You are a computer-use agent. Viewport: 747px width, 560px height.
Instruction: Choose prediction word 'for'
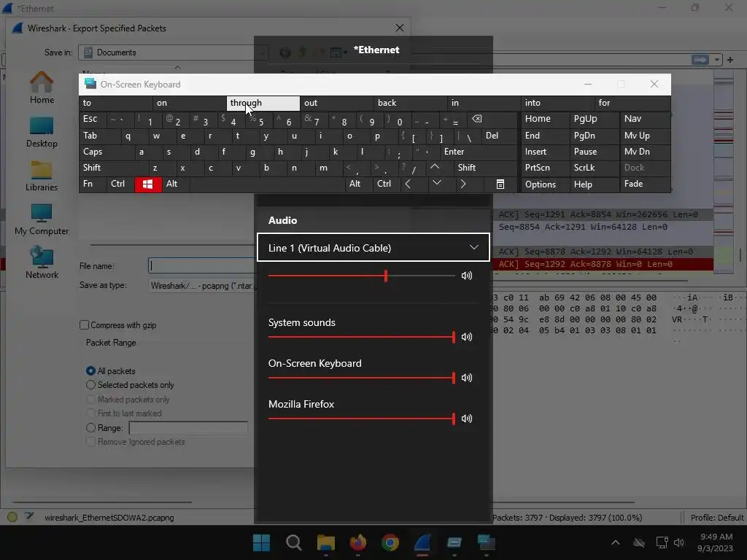coord(632,103)
